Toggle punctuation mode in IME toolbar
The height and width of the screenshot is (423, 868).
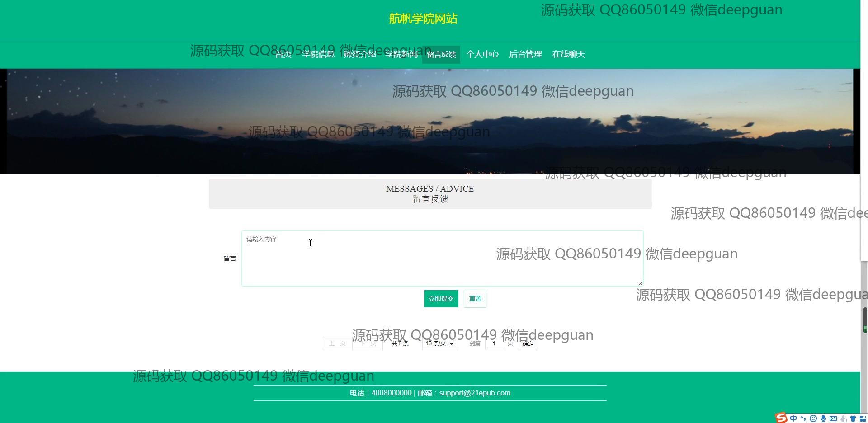pos(803,418)
